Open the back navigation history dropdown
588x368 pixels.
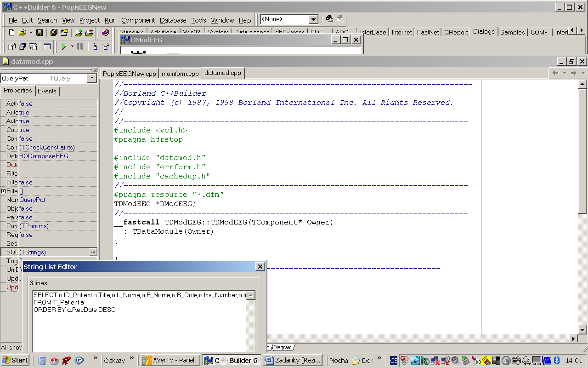[565, 73]
